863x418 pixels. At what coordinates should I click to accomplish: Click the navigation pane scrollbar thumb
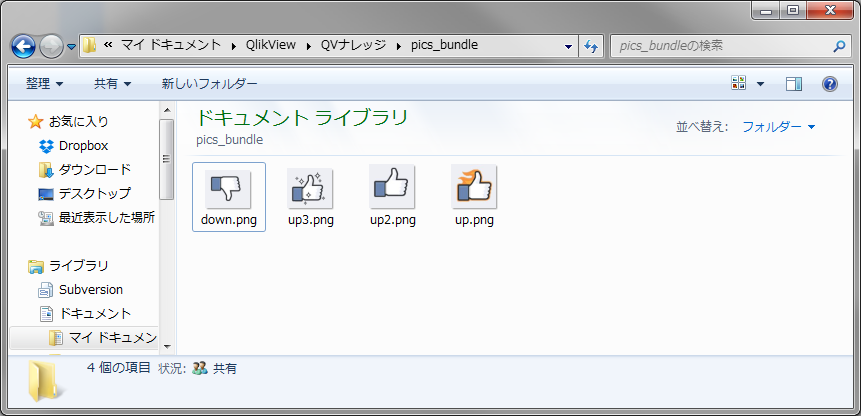pyautogui.click(x=167, y=159)
